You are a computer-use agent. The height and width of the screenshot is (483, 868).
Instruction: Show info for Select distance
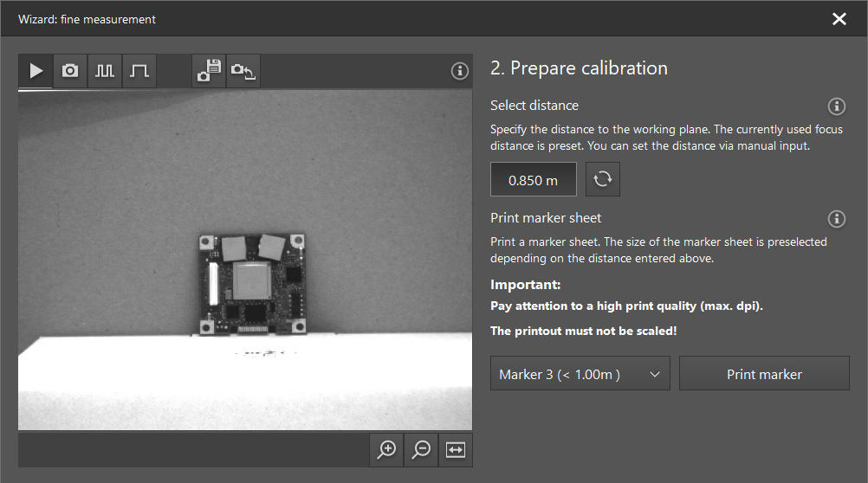(836, 106)
